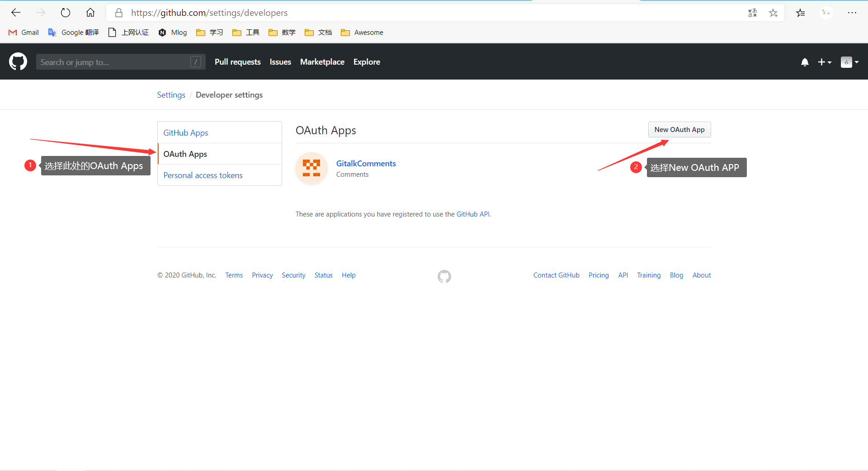Open Blog footer link
This screenshot has width=868, height=471.
[x=676, y=275]
